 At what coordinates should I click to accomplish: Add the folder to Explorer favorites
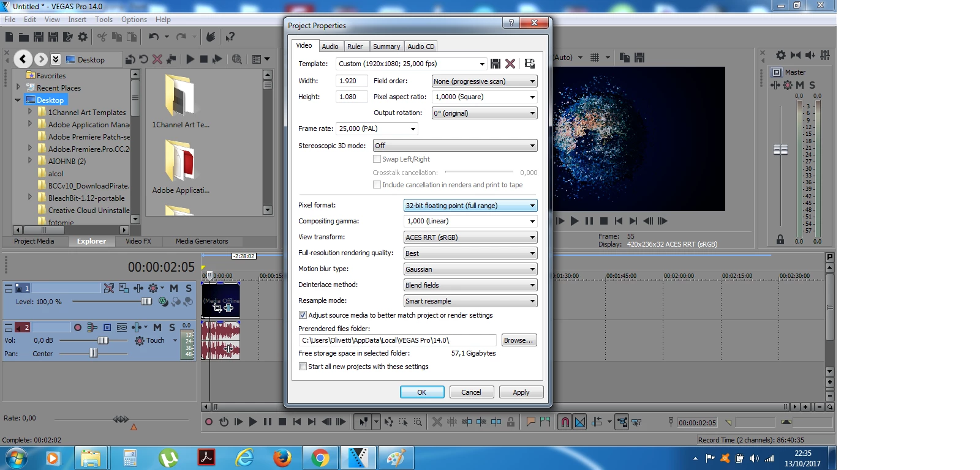(171, 59)
